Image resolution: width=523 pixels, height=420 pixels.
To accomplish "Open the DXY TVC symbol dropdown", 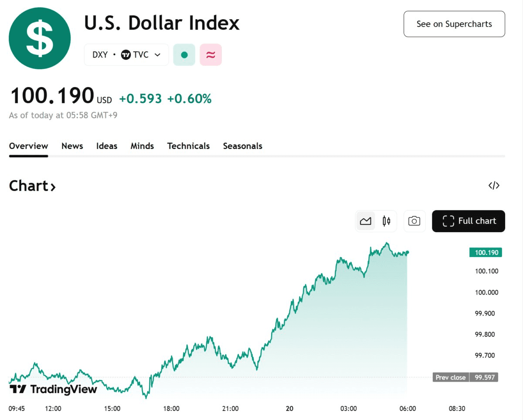I will pyautogui.click(x=126, y=55).
